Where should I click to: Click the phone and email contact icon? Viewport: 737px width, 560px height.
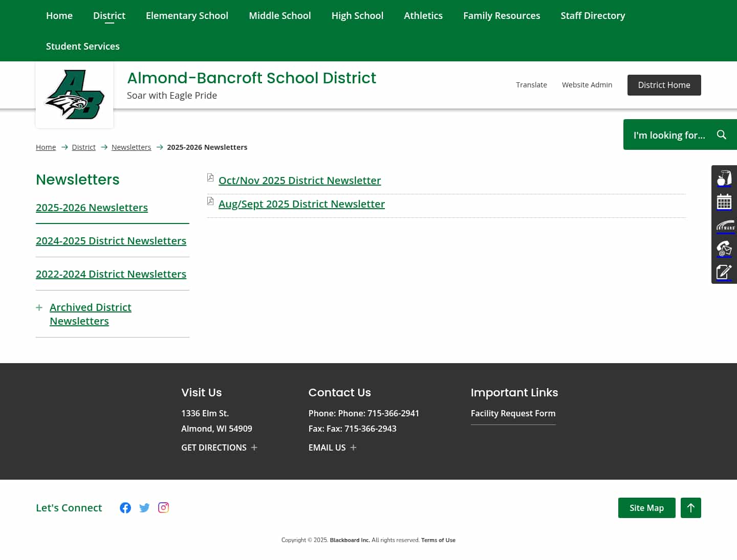pyautogui.click(x=724, y=249)
